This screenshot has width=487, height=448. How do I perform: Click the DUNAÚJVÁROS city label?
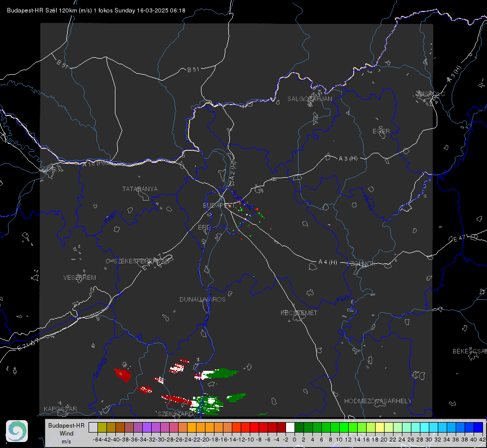click(x=202, y=299)
